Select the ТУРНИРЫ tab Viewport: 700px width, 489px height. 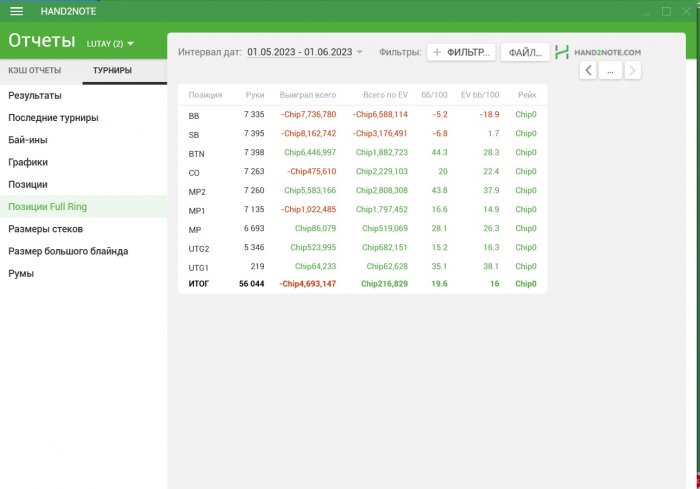pos(112,71)
